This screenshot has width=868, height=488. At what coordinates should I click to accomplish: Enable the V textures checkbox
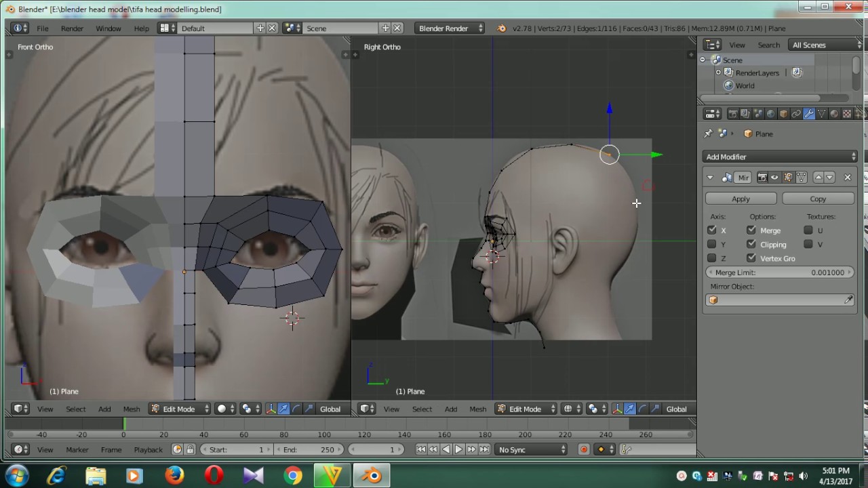pyautogui.click(x=808, y=244)
